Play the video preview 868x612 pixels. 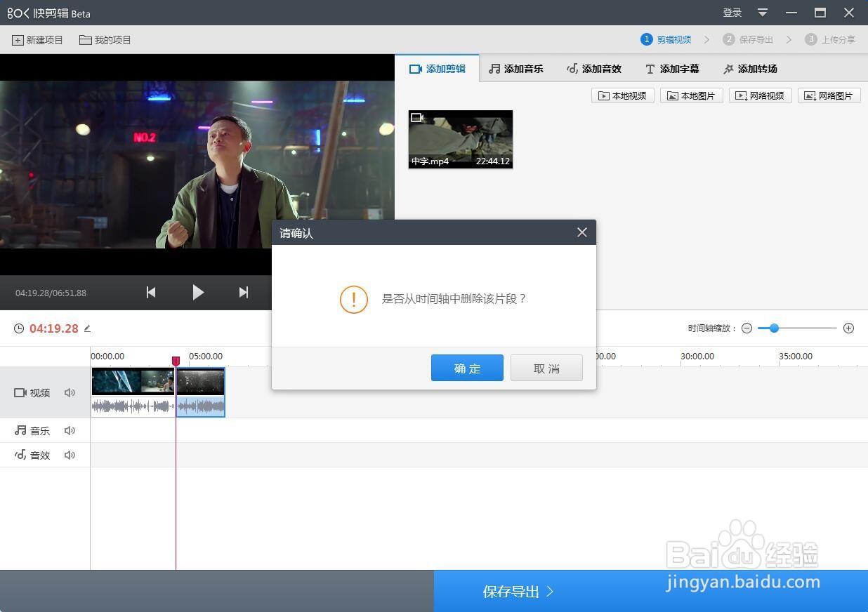point(198,292)
